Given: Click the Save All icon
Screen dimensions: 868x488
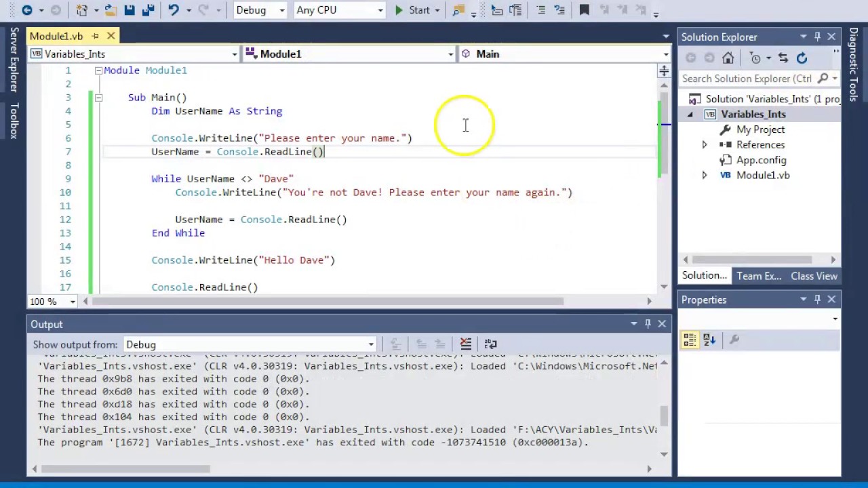Looking at the screenshot, I should coord(147,10).
